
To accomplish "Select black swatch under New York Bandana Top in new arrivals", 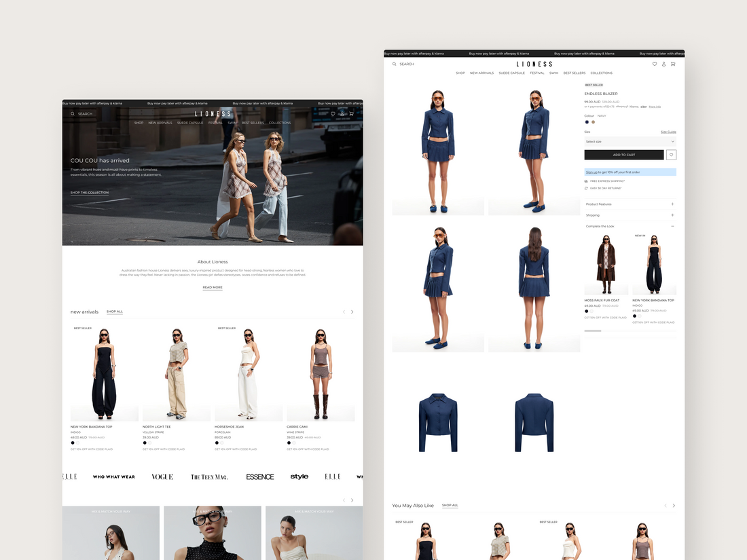I will tap(73, 443).
